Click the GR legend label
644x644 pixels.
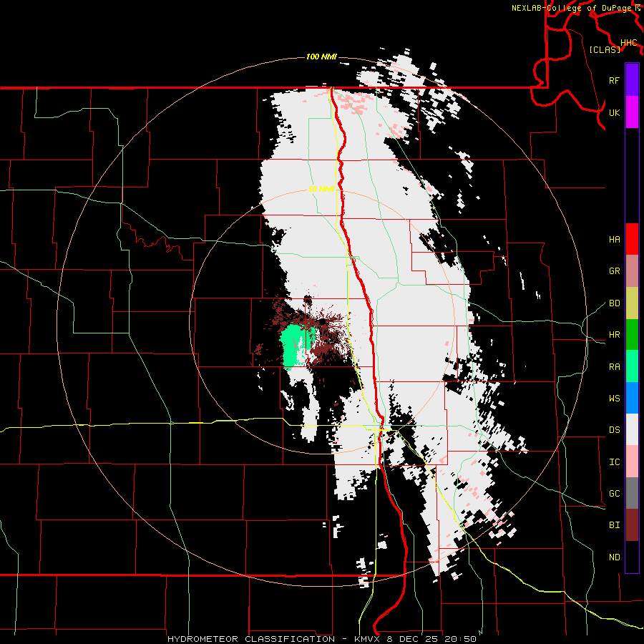[x=615, y=271]
